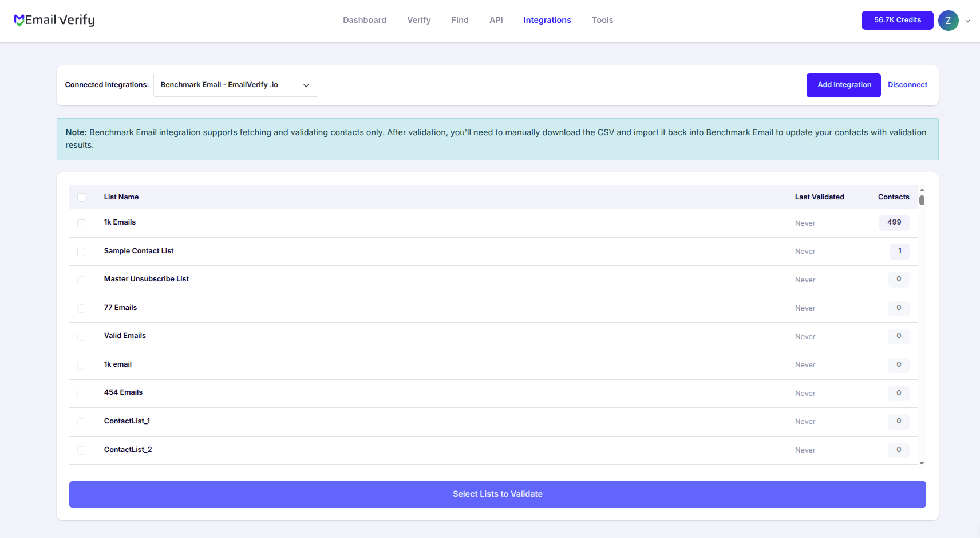Screen dimensions: 980x538
Task: Expand the account dropdown chevron
Action: click(x=967, y=21)
